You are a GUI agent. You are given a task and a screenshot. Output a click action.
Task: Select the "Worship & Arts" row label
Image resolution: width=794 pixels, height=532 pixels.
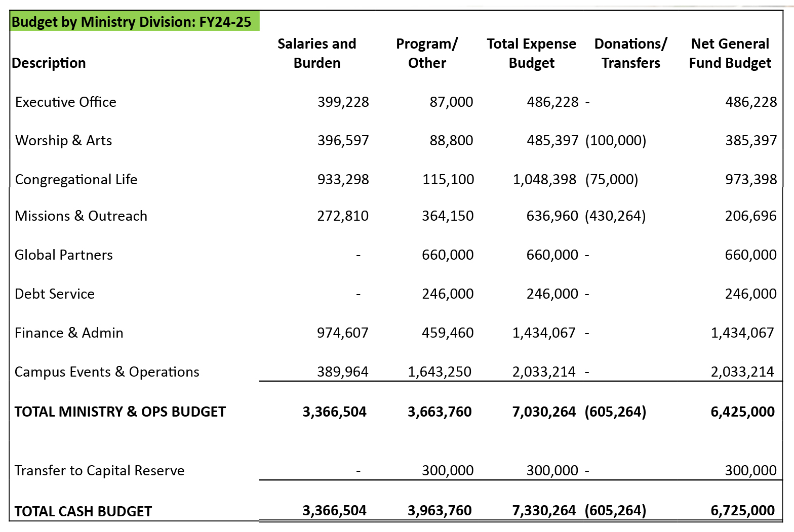tap(64, 141)
